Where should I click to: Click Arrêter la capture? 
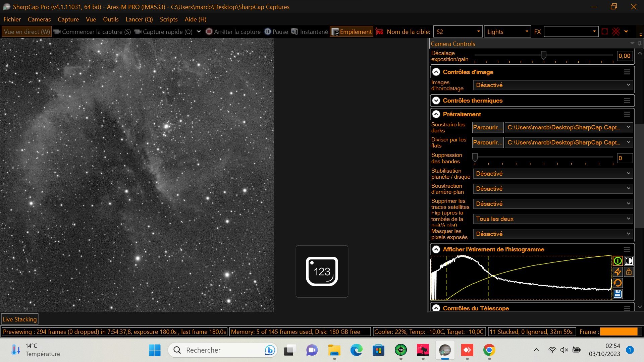pyautogui.click(x=233, y=32)
